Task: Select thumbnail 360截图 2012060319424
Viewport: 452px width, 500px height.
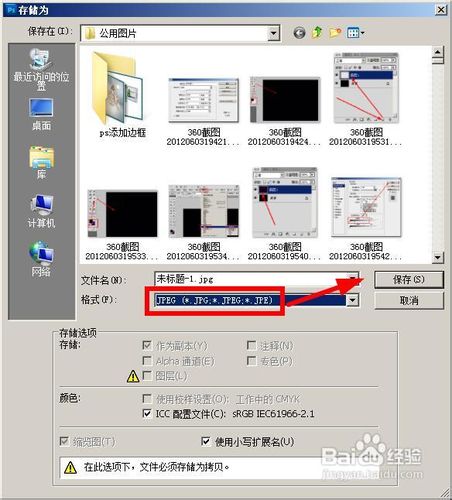Action: [x=285, y=111]
